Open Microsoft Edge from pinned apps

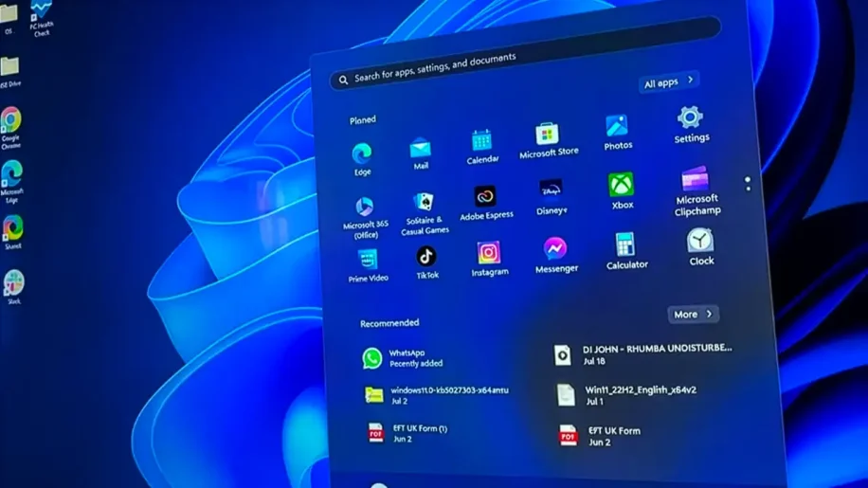point(361,154)
